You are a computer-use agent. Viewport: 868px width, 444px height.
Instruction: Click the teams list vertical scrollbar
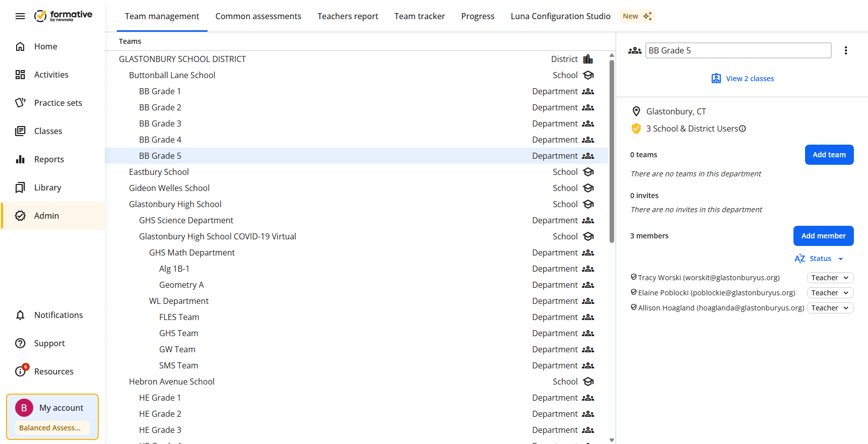tap(612, 151)
